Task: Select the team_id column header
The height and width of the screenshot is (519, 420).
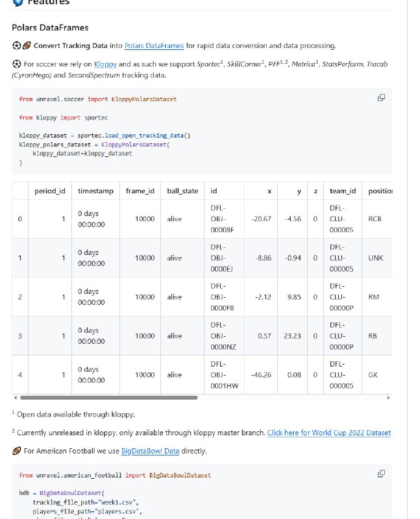Action: [x=343, y=191]
